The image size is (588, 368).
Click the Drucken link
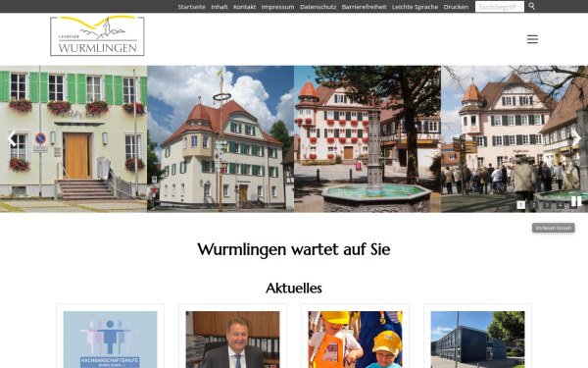coord(456,7)
